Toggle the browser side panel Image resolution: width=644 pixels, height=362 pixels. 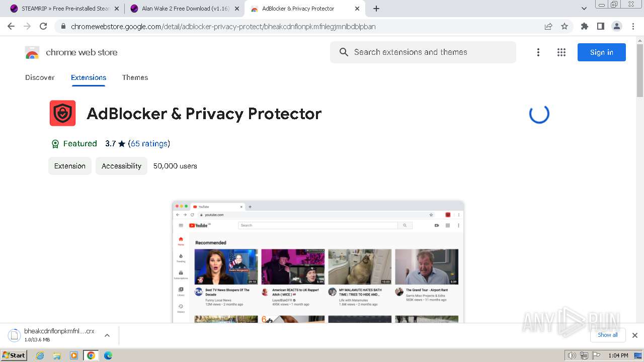600,27
